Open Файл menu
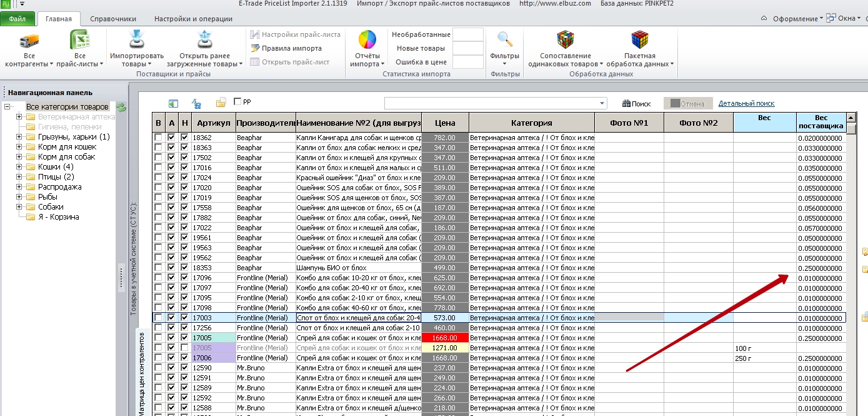 click(x=17, y=19)
